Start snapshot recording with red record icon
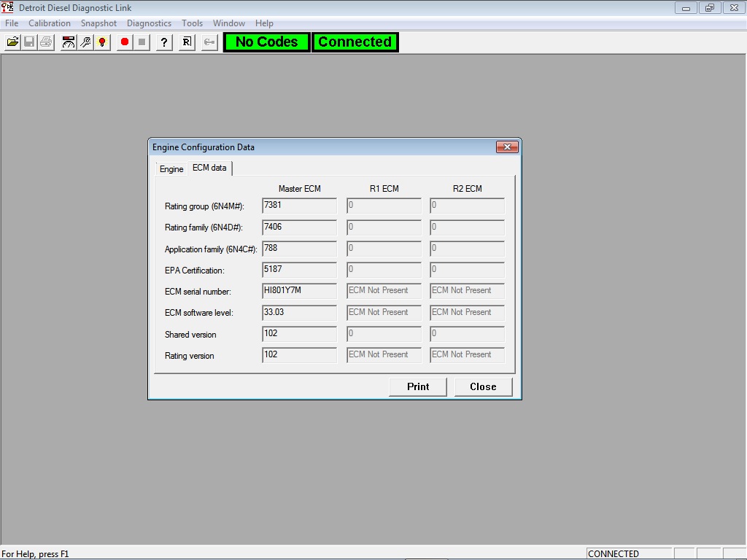The width and height of the screenshot is (747, 560). [x=124, y=42]
